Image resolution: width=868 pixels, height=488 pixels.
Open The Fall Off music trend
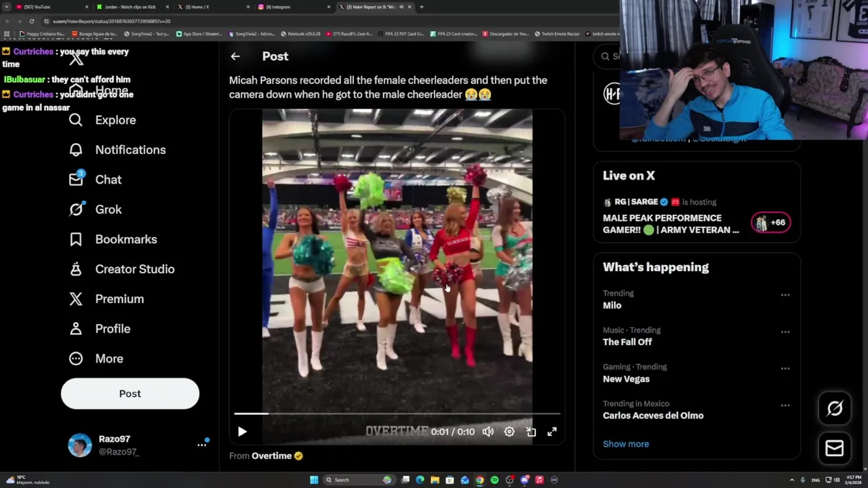tap(627, 342)
